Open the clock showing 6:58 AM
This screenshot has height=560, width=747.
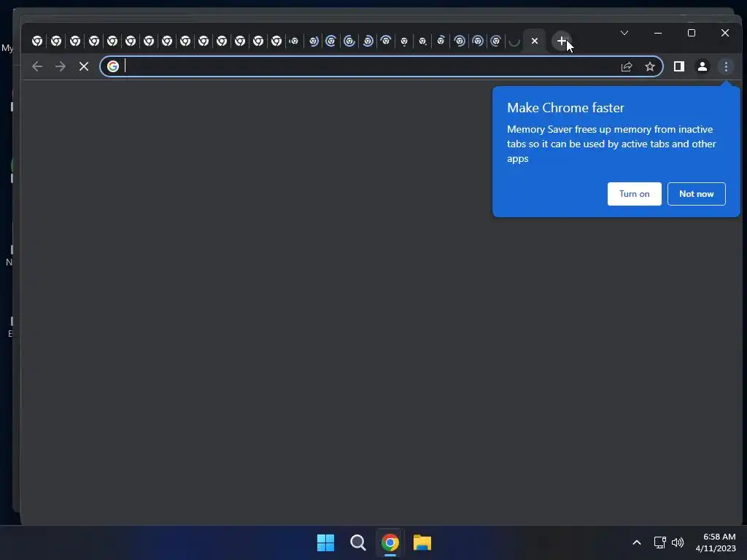coord(716,542)
